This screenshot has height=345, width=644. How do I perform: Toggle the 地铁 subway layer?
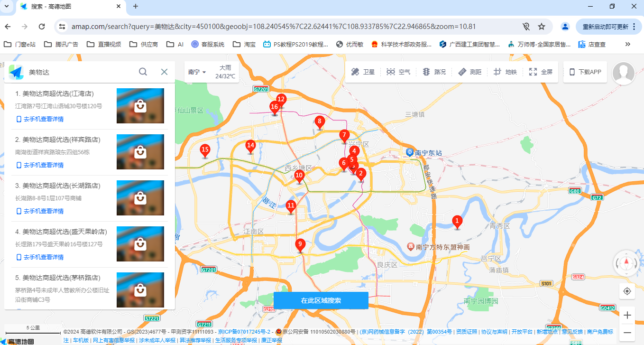pyautogui.click(x=505, y=72)
